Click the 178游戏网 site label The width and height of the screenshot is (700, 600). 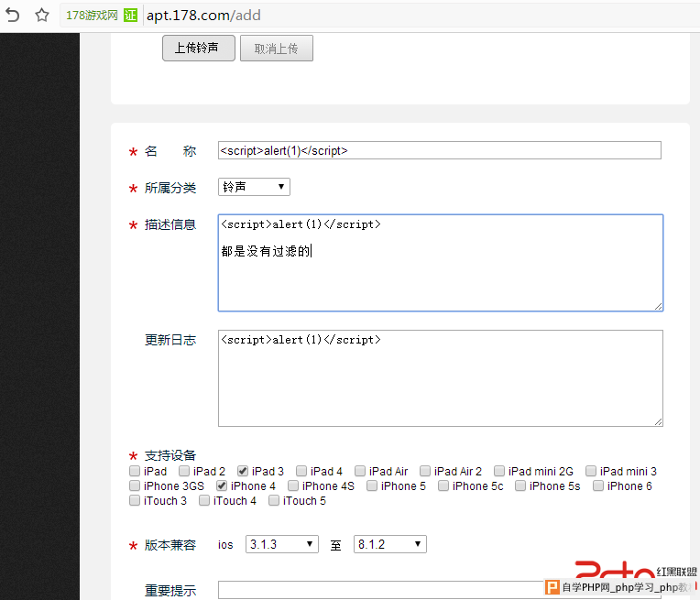pos(92,16)
